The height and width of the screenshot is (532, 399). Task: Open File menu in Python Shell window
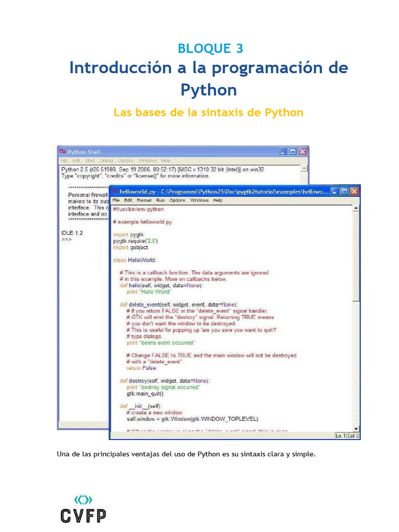(x=64, y=161)
